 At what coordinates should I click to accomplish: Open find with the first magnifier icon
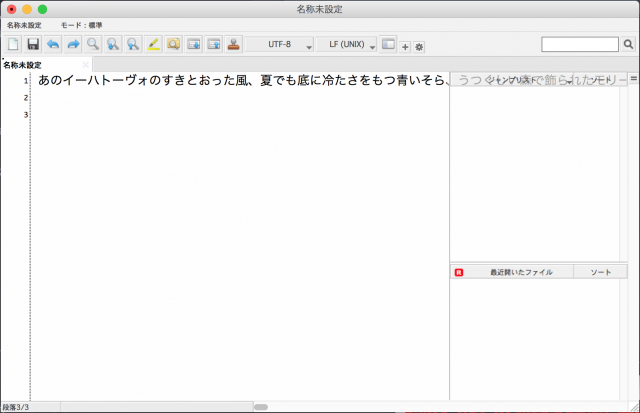(x=93, y=45)
